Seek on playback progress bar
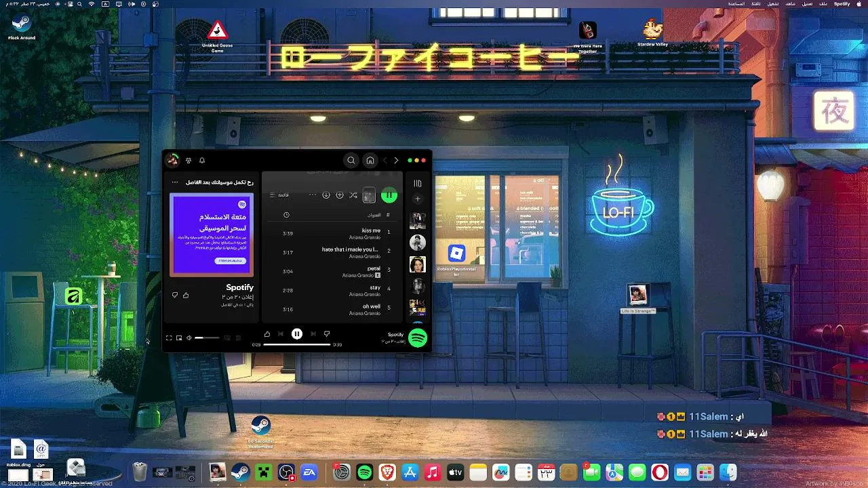The height and width of the screenshot is (488, 868). (x=297, y=344)
